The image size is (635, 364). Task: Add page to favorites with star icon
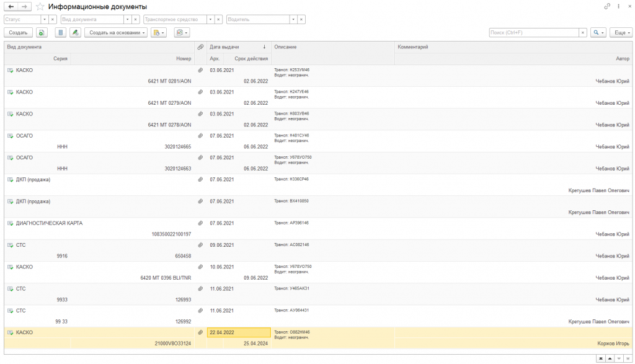coord(40,6)
